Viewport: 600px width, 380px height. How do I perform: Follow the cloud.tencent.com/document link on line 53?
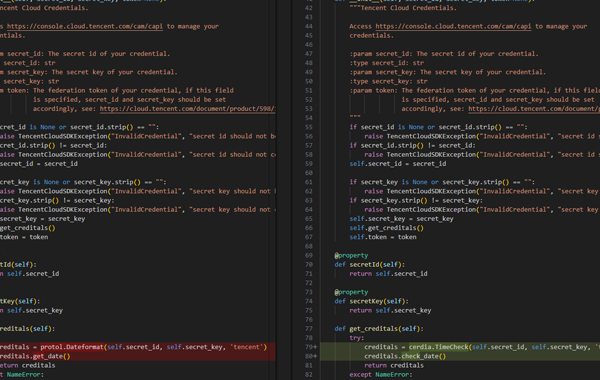pos(534,109)
